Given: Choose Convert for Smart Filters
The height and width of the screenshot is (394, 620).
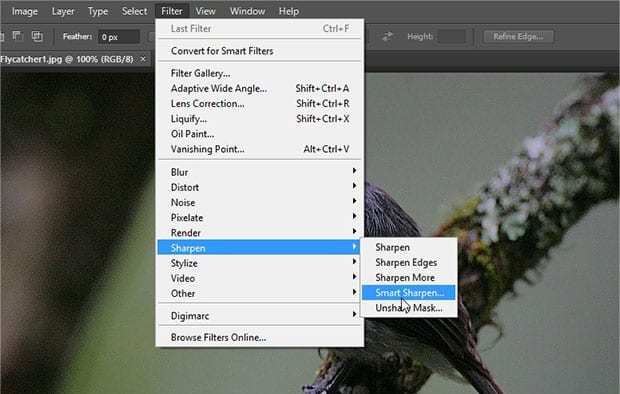Looking at the screenshot, I should 260,51.
